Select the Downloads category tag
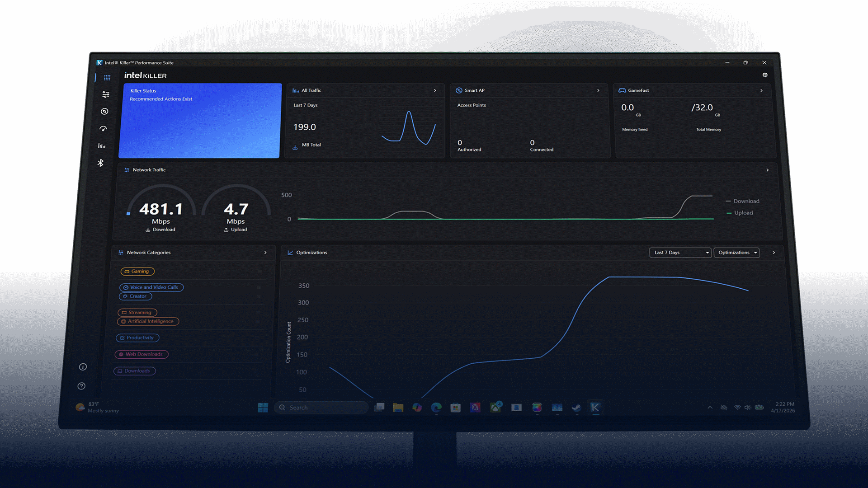868x488 pixels. click(x=135, y=371)
